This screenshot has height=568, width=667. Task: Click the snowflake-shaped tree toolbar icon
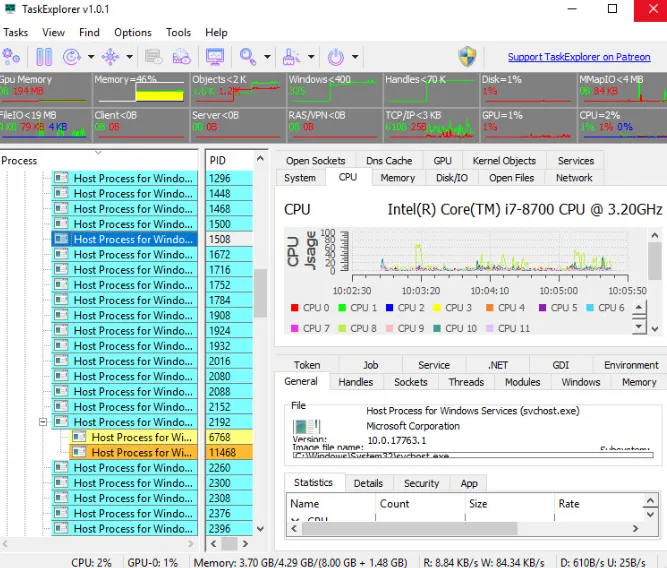(110, 57)
